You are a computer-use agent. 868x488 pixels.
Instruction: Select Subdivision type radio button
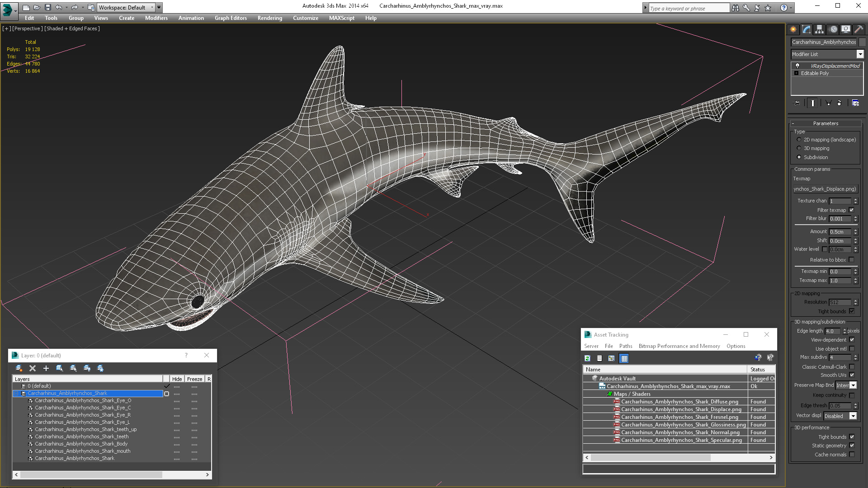coord(799,157)
